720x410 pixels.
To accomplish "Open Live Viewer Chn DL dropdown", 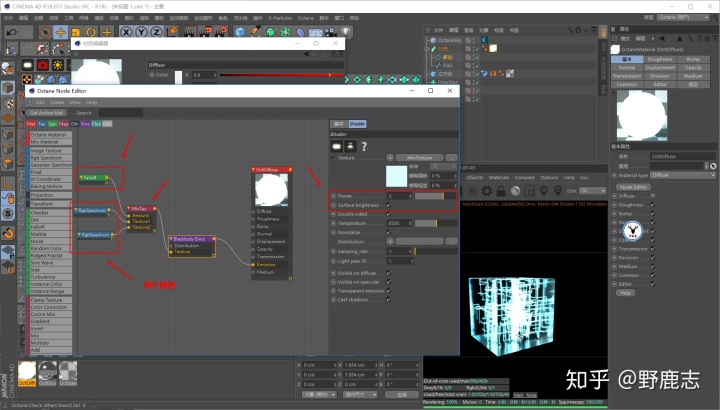I will click(592, 191).
